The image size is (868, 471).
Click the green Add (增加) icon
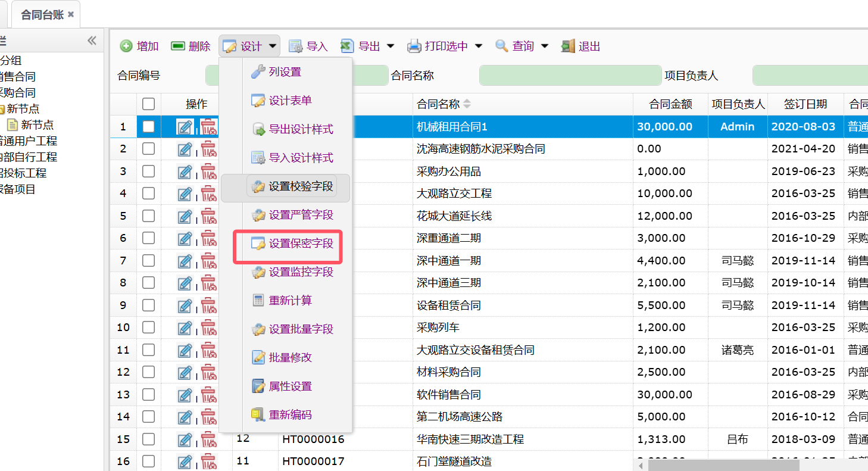(x=126, y=46)
